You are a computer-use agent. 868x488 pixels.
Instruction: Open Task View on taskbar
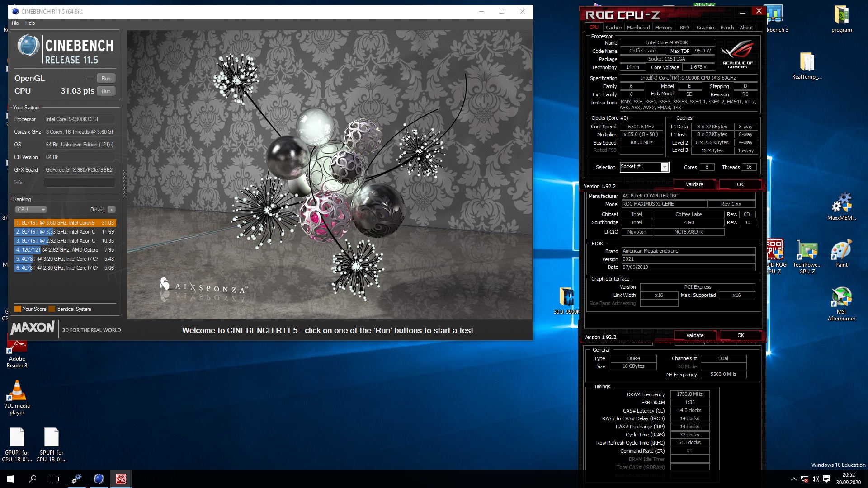[54, 479]
